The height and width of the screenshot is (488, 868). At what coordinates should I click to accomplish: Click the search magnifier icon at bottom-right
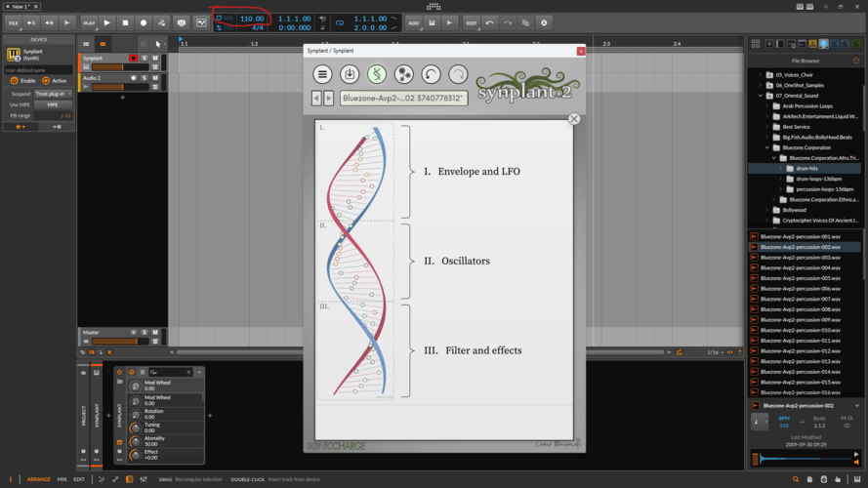[x=796, y=479]
